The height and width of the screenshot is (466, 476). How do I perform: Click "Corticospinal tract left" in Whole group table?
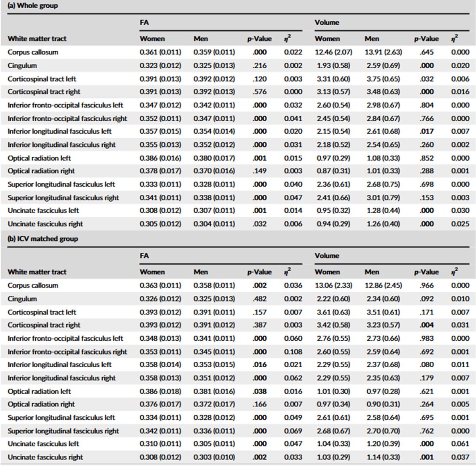42,79
